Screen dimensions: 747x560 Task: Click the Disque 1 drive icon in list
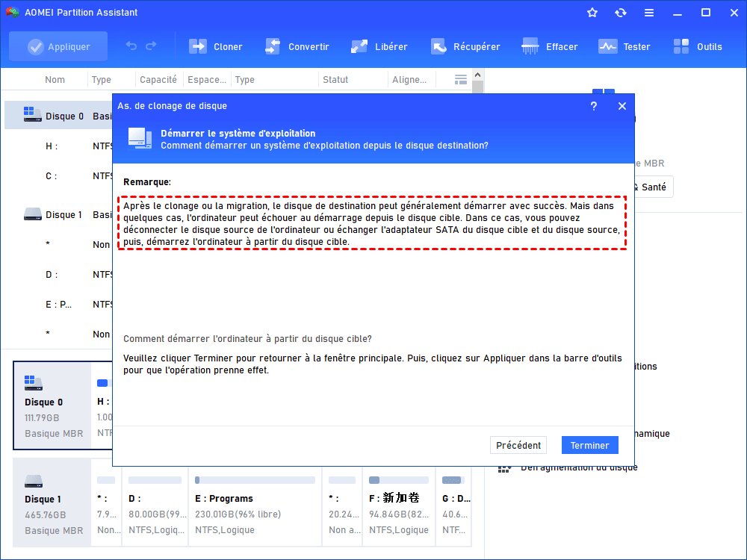[x=32, y=214]
